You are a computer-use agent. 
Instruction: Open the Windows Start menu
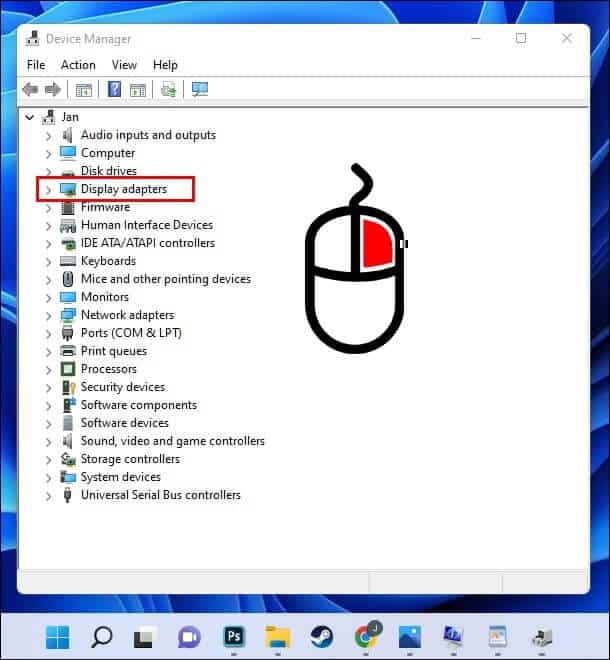57,637
